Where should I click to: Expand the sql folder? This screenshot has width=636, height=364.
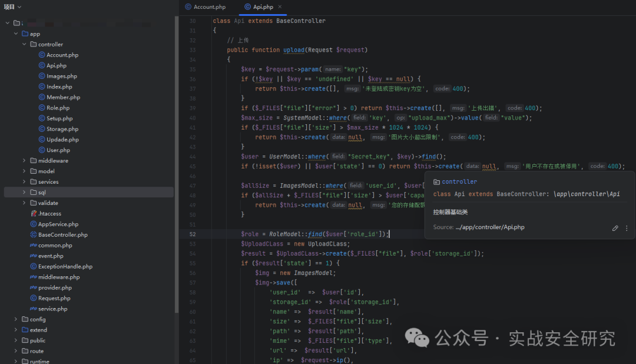24,193
